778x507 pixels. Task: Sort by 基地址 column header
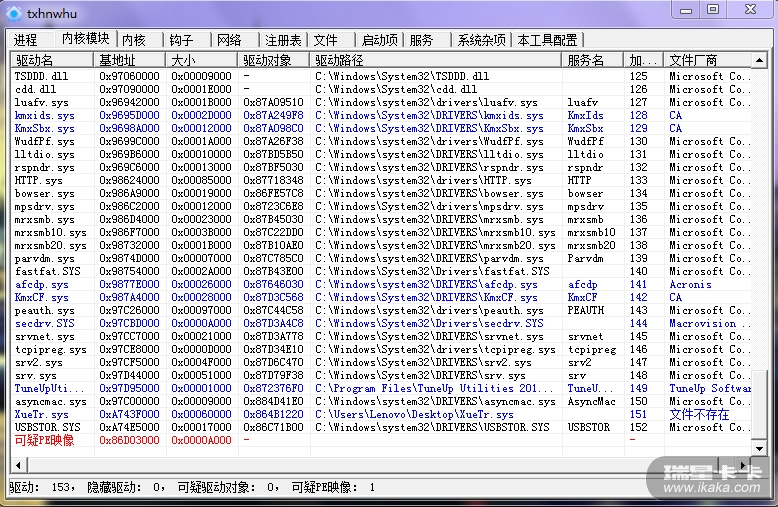[129, 60]
